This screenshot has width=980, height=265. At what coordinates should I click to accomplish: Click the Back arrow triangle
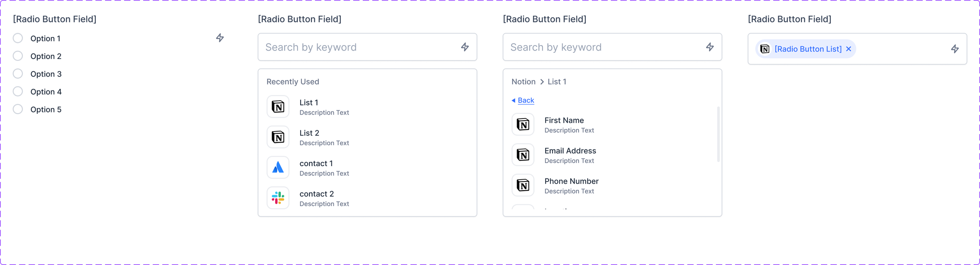pyautogui.click(x=514, y=101)
